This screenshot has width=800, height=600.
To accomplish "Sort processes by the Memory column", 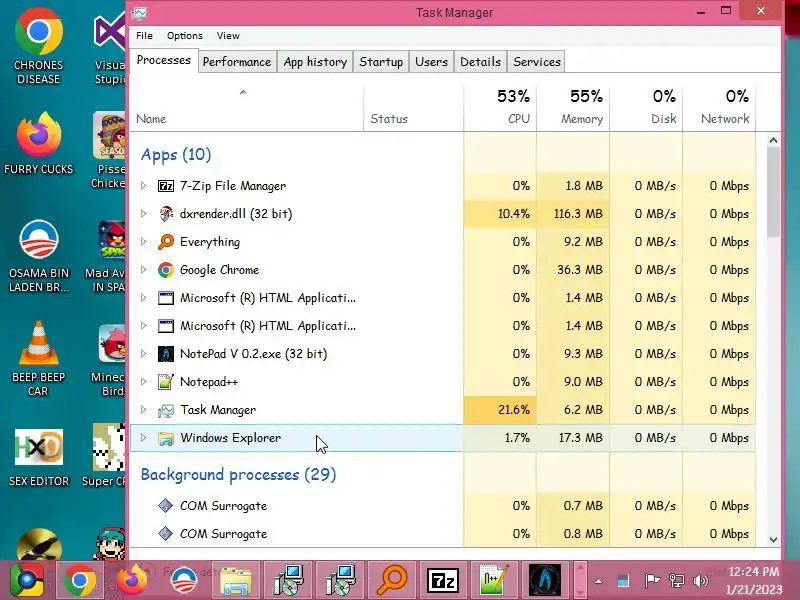I will tap(573, 107).
